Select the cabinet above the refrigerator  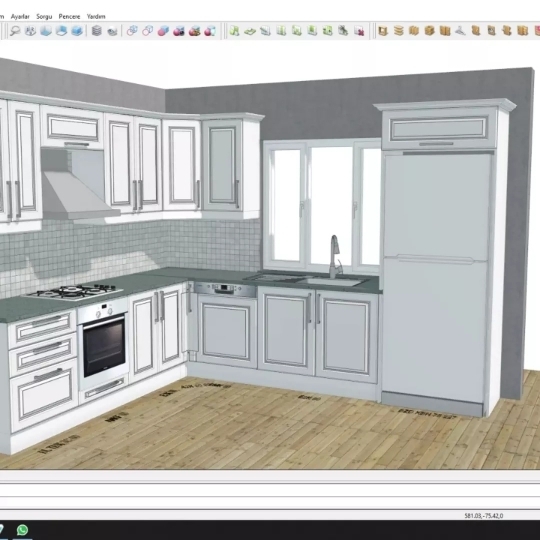(439, 128)
